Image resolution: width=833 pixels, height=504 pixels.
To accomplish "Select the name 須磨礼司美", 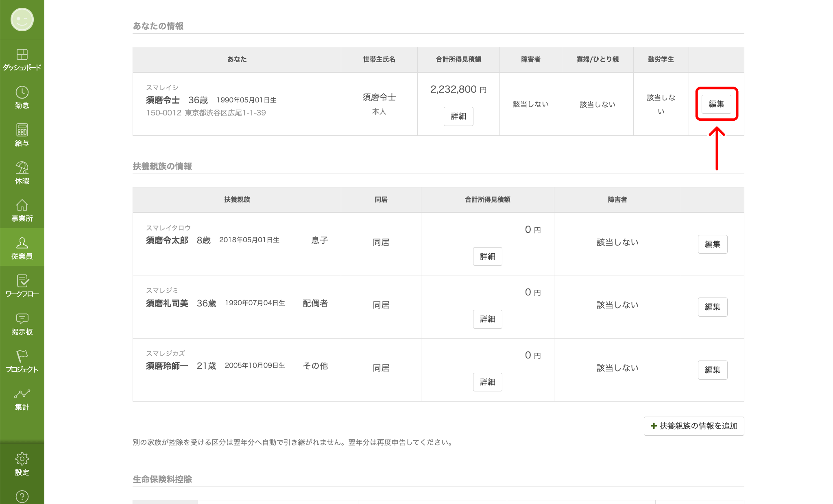I will pos(167,303).
